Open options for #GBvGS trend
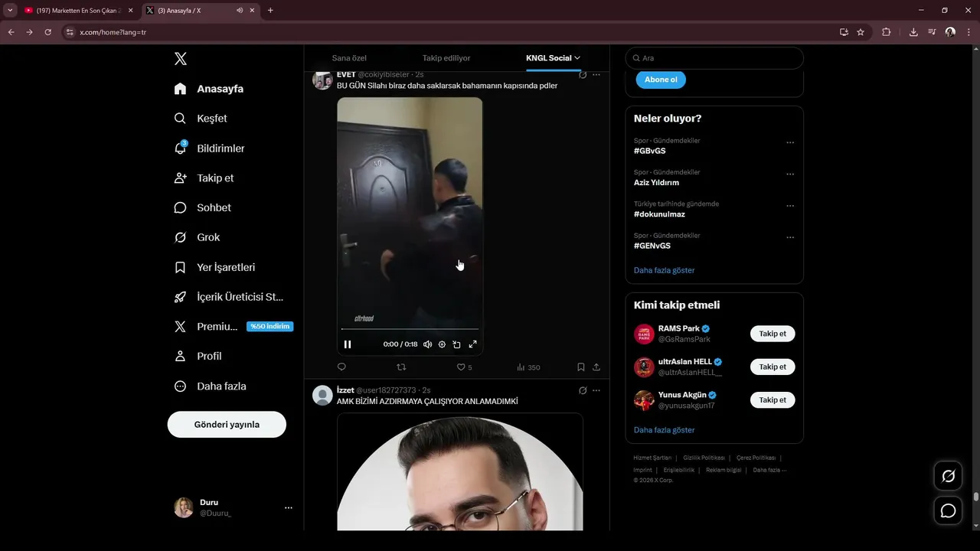The height and width of the screenshot is (551, 980). (x=790, y=142)
